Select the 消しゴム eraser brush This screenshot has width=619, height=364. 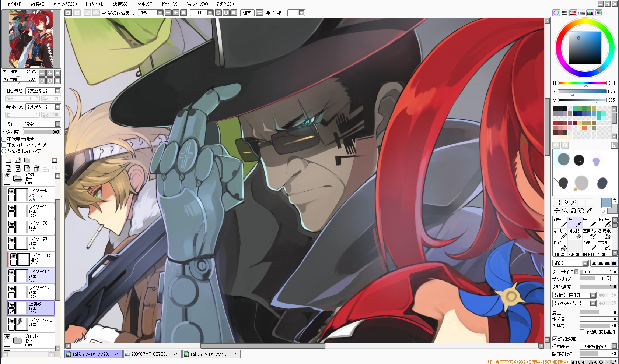point(575,234)
